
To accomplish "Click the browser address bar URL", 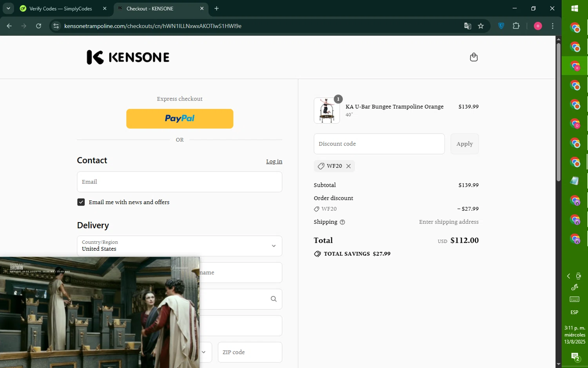I will (153, 26).
